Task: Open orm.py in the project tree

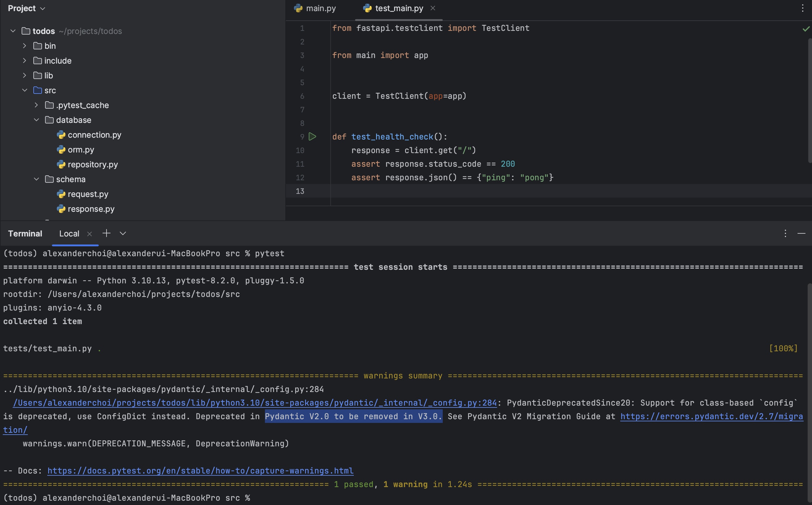Action: (81, 150)
